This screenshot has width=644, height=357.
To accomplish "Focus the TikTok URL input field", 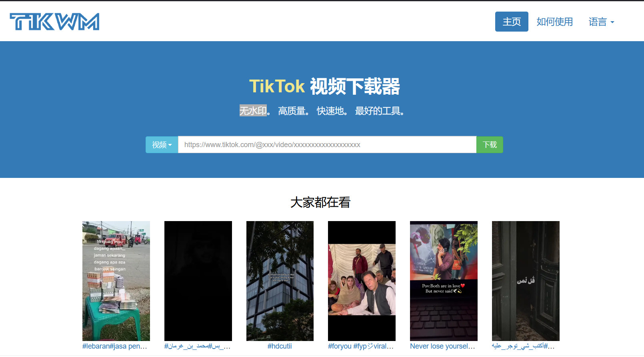I will 327,145.
